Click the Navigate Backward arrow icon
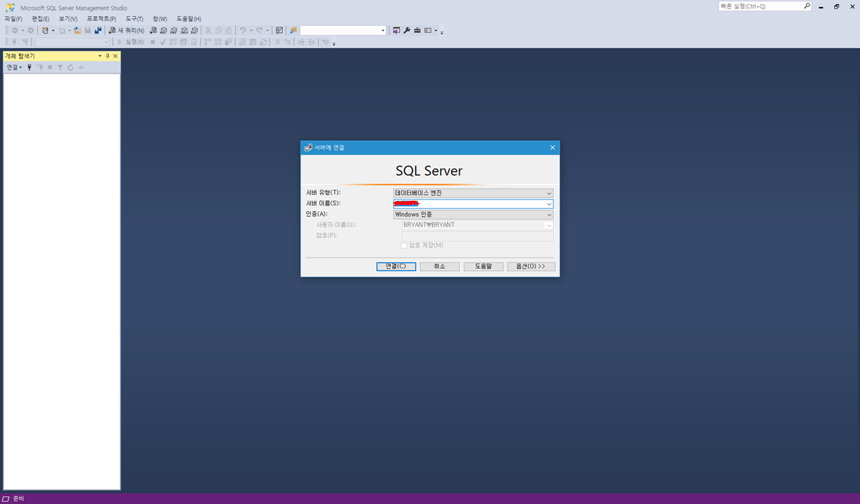Viewport: 860px width, 504px height. [x=15, y=31]
